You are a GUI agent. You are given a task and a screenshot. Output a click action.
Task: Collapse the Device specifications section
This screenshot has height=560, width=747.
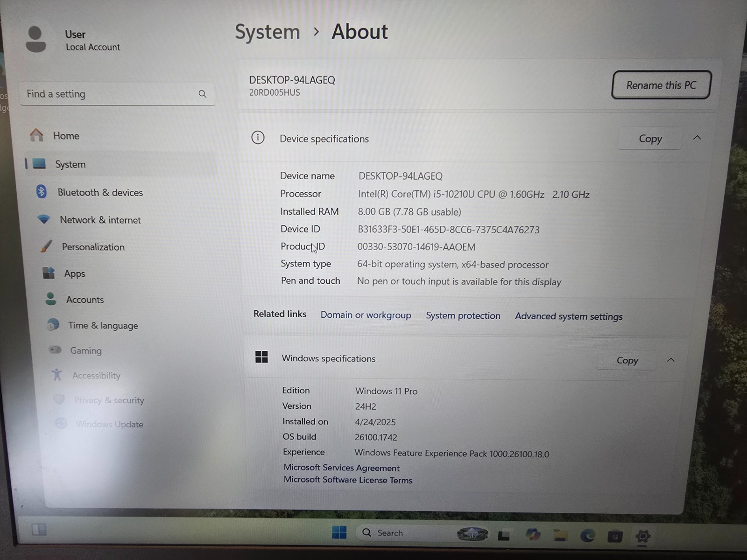[697, 138]
